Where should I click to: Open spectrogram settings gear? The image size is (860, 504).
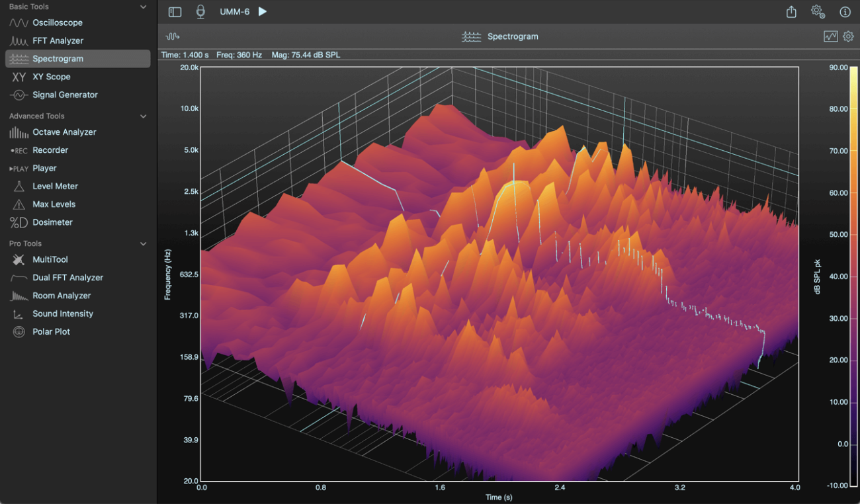coord(848,36)
